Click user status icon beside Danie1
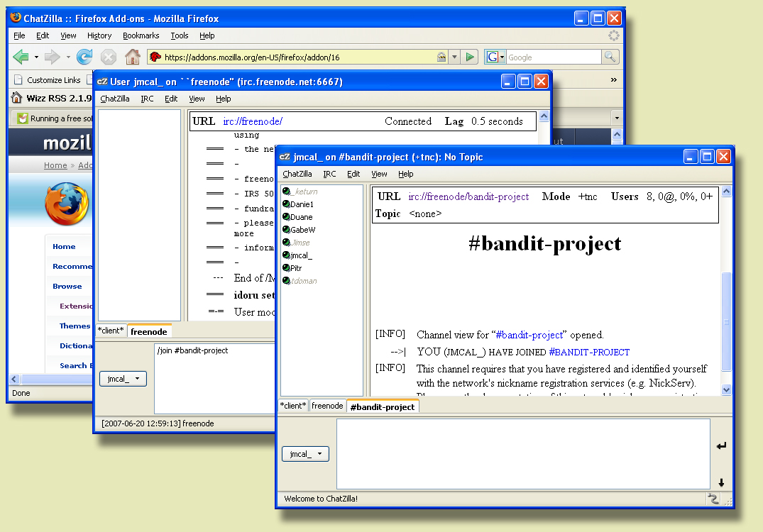 click(x=287, y=204)
